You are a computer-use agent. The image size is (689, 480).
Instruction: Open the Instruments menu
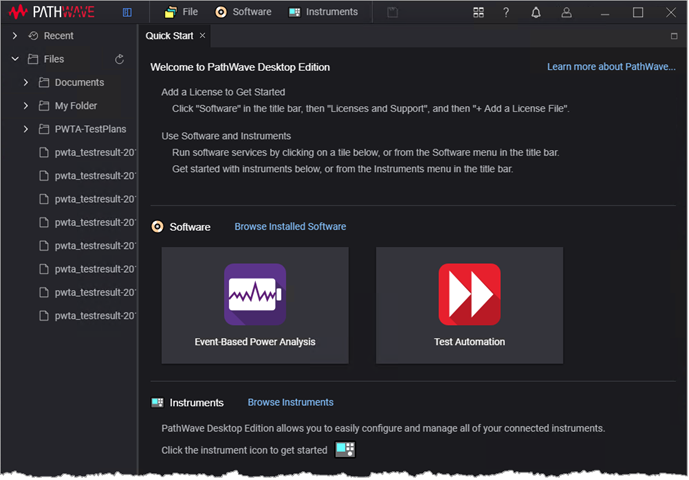323,12
